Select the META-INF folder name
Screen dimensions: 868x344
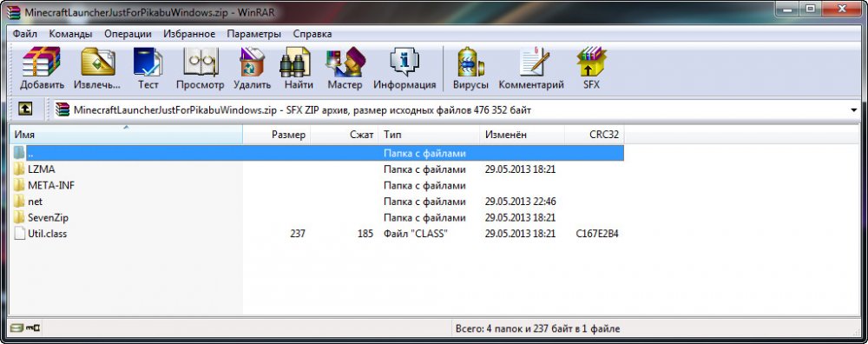pos(51,186)
